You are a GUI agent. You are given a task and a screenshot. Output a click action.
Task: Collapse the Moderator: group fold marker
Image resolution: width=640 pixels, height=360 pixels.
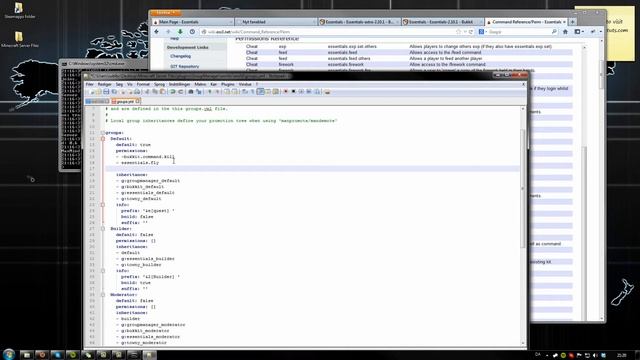(103, 294)
